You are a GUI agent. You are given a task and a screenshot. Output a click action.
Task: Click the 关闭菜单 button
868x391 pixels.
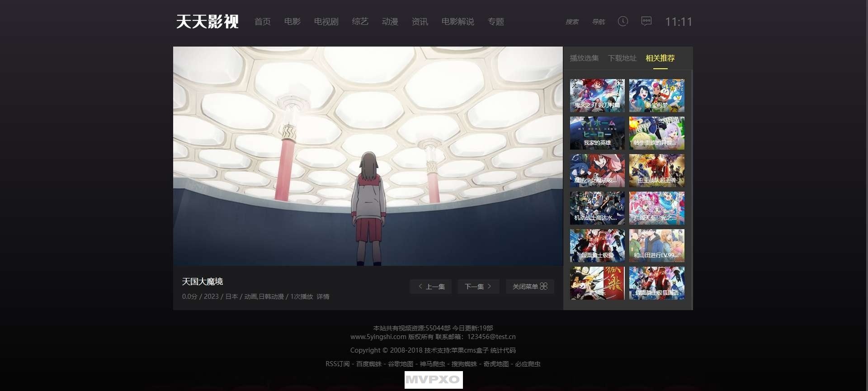coord(530,287)
